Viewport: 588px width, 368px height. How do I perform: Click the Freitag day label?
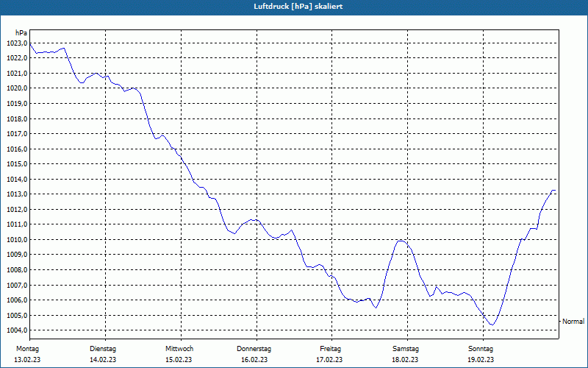click(330, 349)
